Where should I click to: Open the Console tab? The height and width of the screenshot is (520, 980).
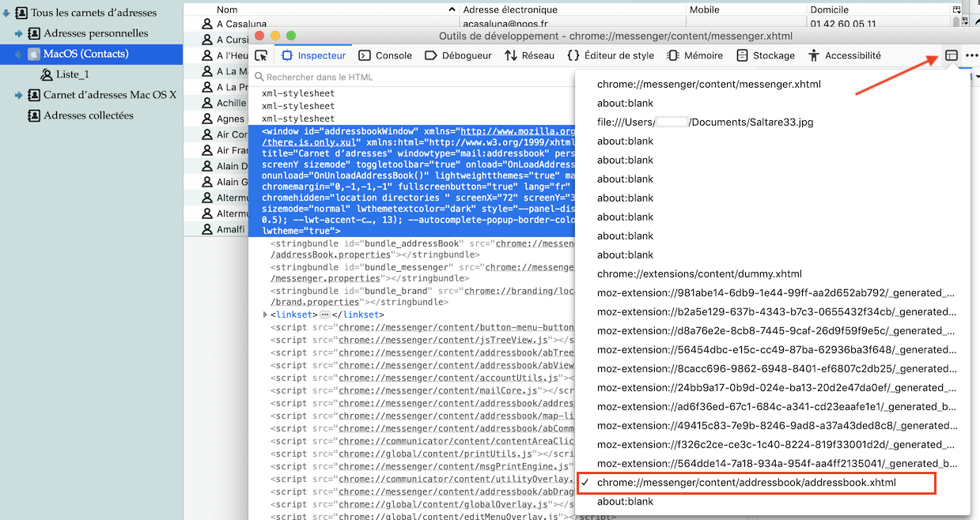[x=385, y=55]
